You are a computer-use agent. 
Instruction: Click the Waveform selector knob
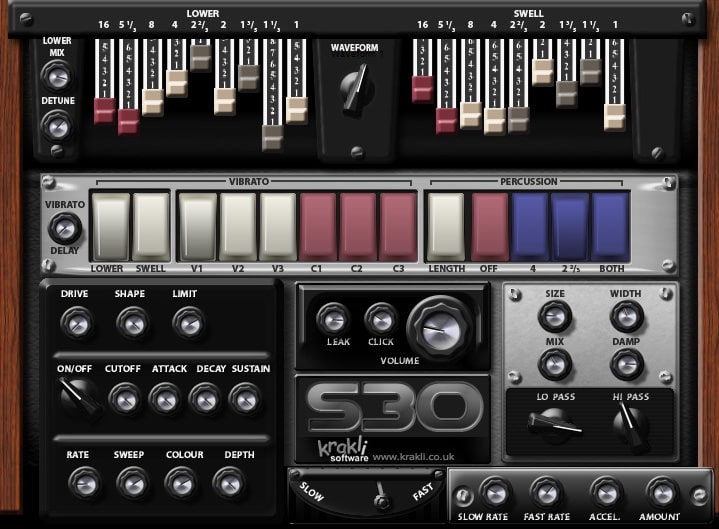(356, 88)
